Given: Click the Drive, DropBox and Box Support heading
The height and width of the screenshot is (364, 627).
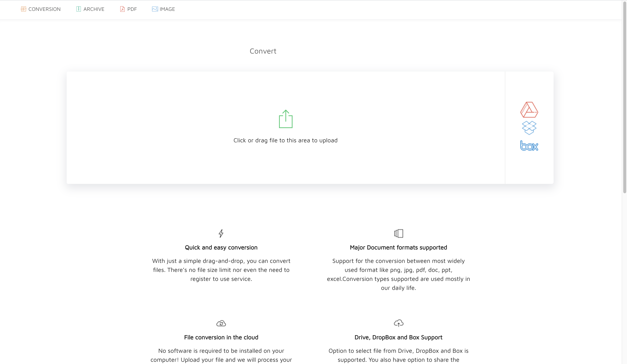Looking at the screenshot, I should [398, 337].
